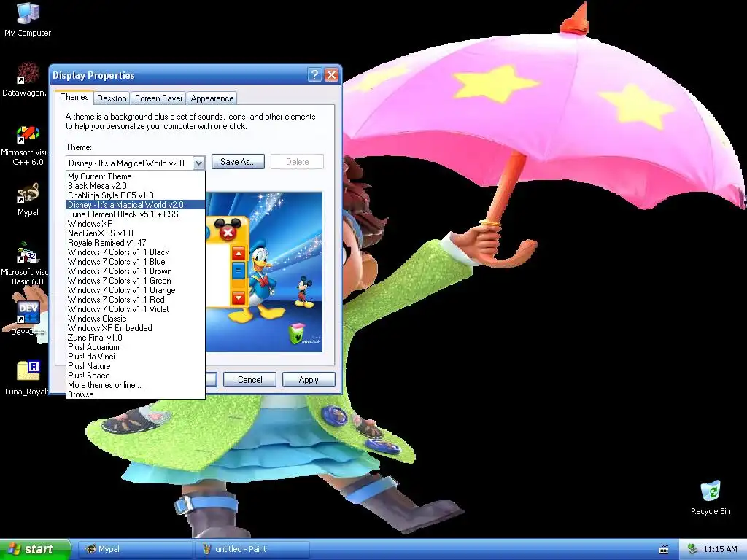This screenshot has height=560, width=747.
Task: Choose the Windows Classic theme
Action: pos(135,319)
